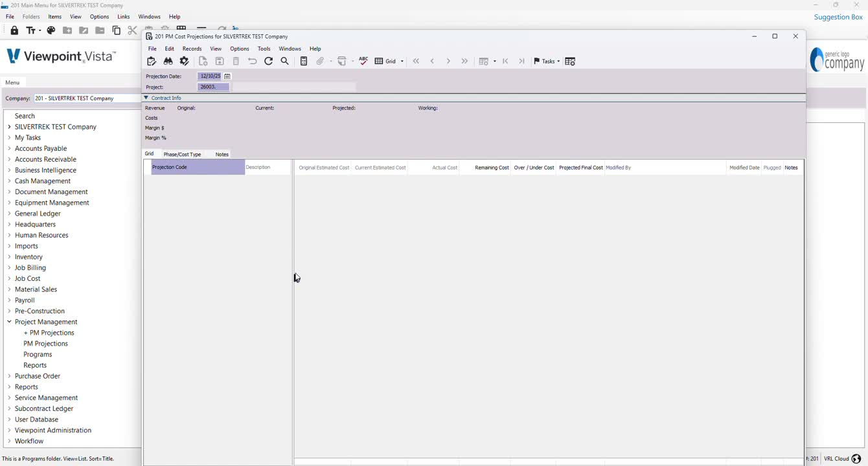
Task: Click the binoculars lookup icon
Action: (x=168, y=61)
